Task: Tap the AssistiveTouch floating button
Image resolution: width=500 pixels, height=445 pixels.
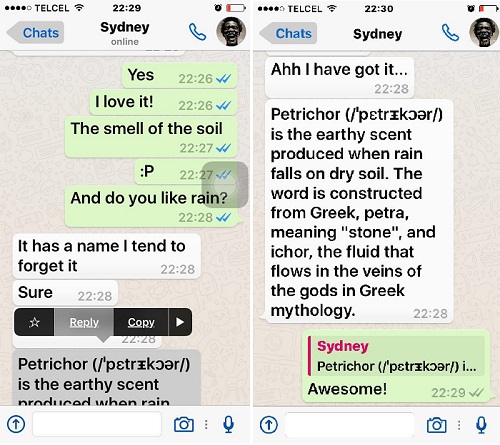Action: 225,185
